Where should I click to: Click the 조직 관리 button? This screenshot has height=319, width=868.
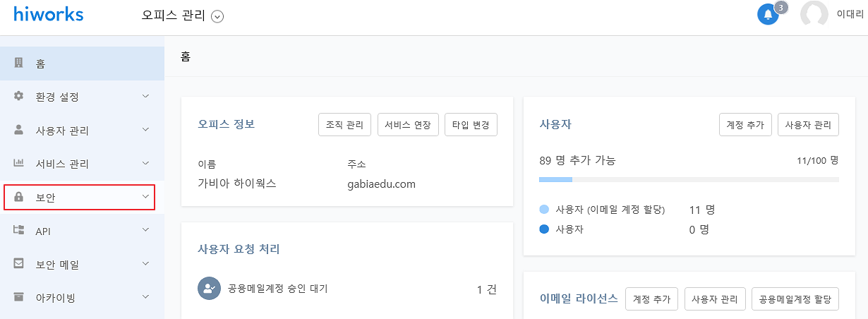click(345, 125)
